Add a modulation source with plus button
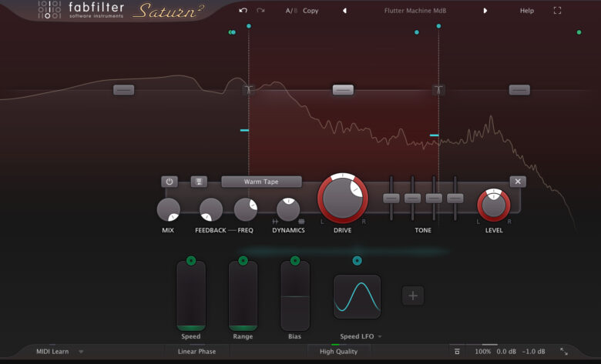The image size is (601, 364). (413, 296)
